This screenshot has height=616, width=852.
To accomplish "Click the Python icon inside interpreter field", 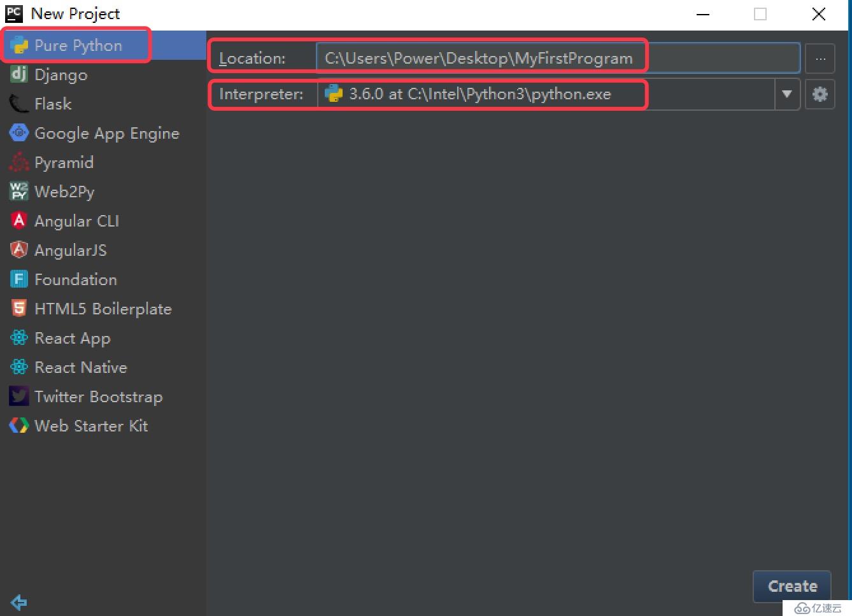I will (x=334, y=94).
